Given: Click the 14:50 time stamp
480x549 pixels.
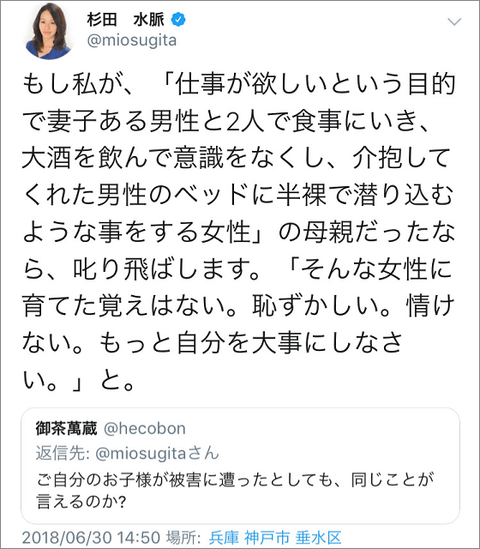Looking at the screenshot, I should pyautogui.click(x=139, y=537).
